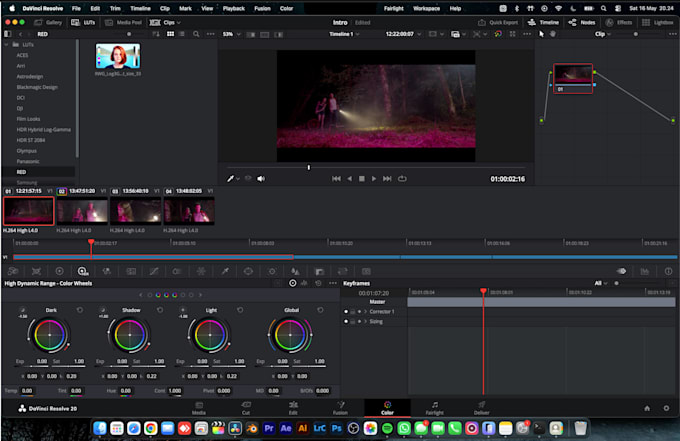Open the Power Window palette icon
This screenshot has width=680, height=441.
[x=248, y=271]
